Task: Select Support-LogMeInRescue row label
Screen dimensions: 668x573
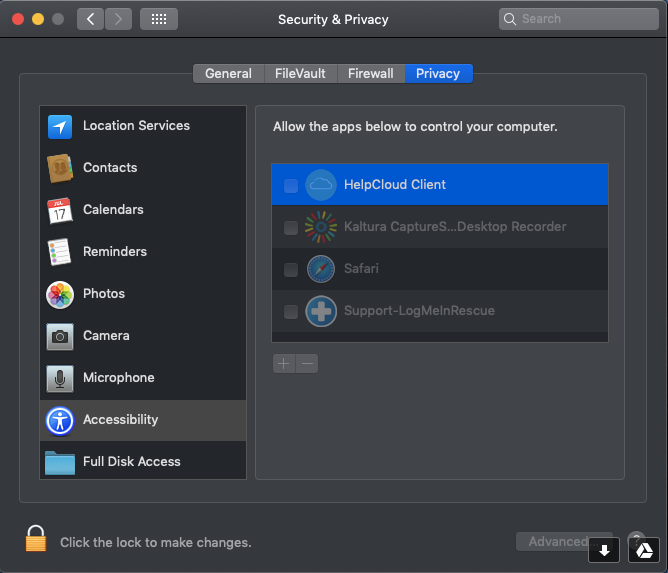Action: [419, 311]
